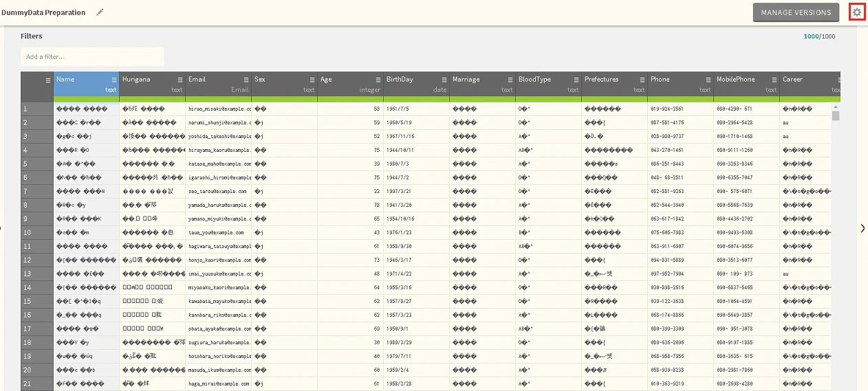Select the Prefectures column header title
Viewport: 868px width, 391px height.
click(602, 80)
